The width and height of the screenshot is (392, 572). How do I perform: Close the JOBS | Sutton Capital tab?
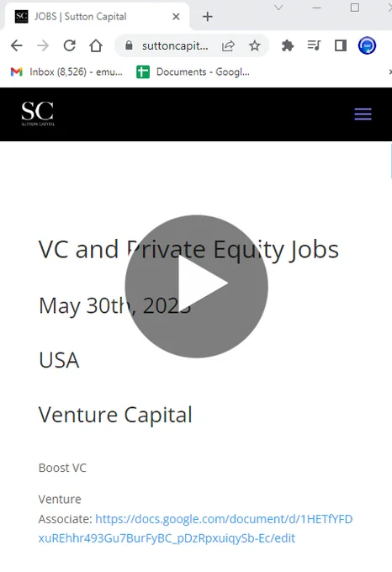[176, 17]
